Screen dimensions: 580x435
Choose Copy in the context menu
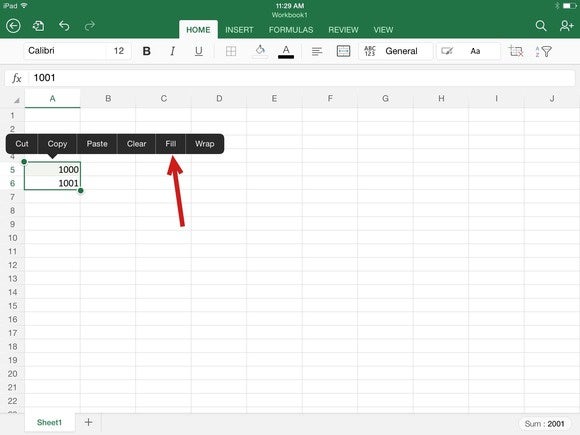tap(57, 144)
